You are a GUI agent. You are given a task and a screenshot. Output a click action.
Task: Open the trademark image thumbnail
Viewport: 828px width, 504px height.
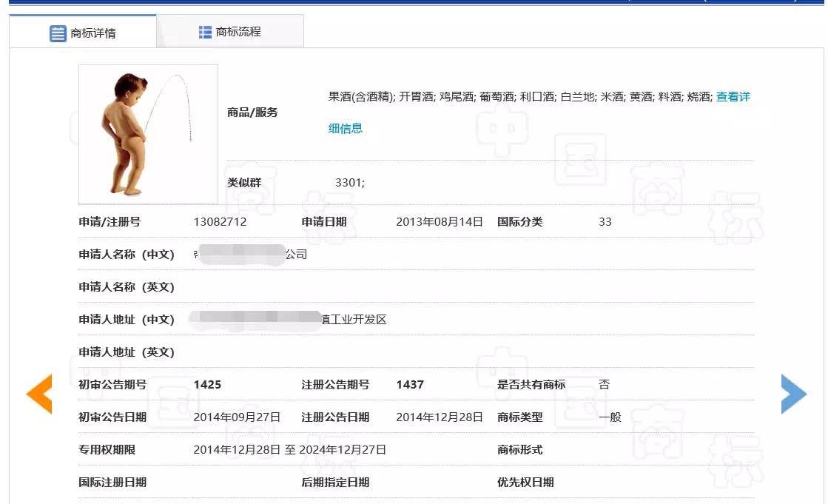click(x=149, y=134)
